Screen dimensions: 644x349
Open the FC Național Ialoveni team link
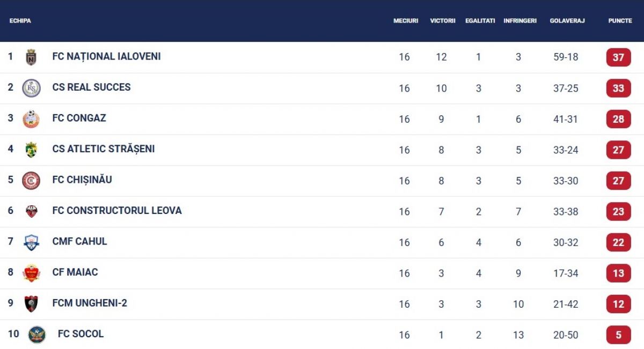pyautogui.click(x=106, y=56)
